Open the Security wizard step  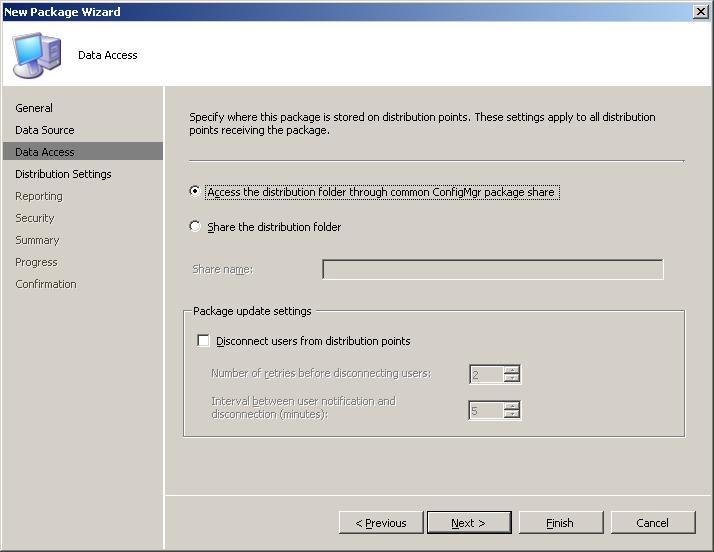click(x=35, y=218)
